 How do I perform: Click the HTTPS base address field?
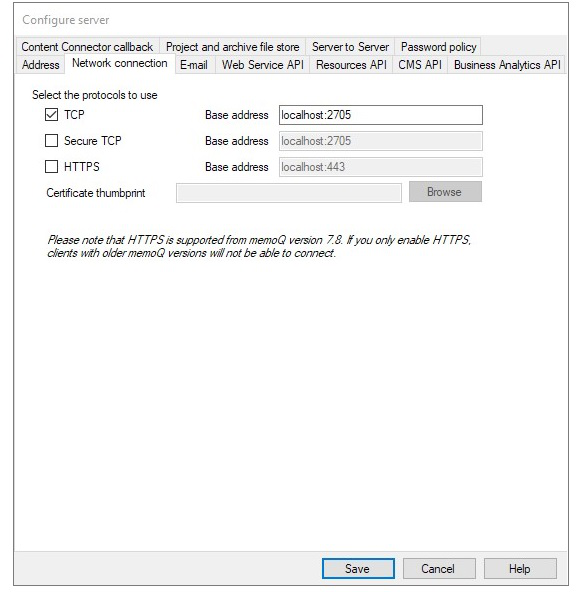click(381, 167)
